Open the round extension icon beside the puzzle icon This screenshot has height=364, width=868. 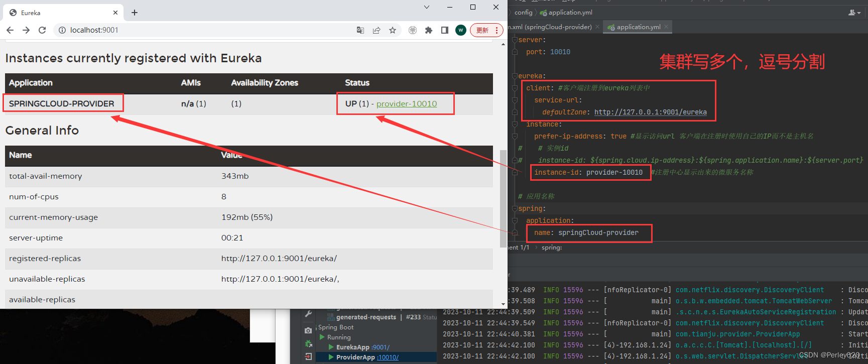click(413, 30)
